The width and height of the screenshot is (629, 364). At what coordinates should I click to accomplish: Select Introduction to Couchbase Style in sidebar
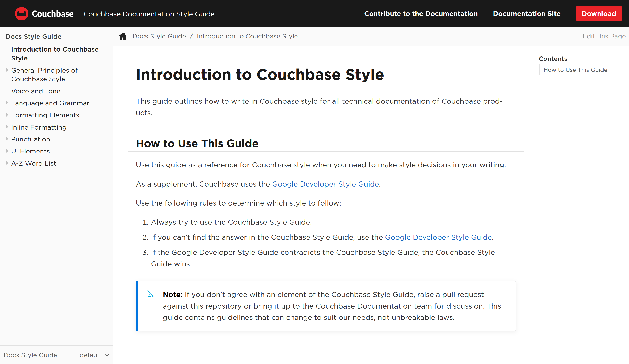(x=55, y=54)
